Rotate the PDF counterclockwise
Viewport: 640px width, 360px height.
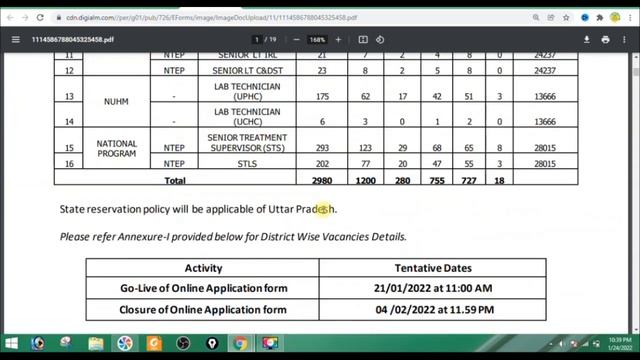tap(380, 40)
